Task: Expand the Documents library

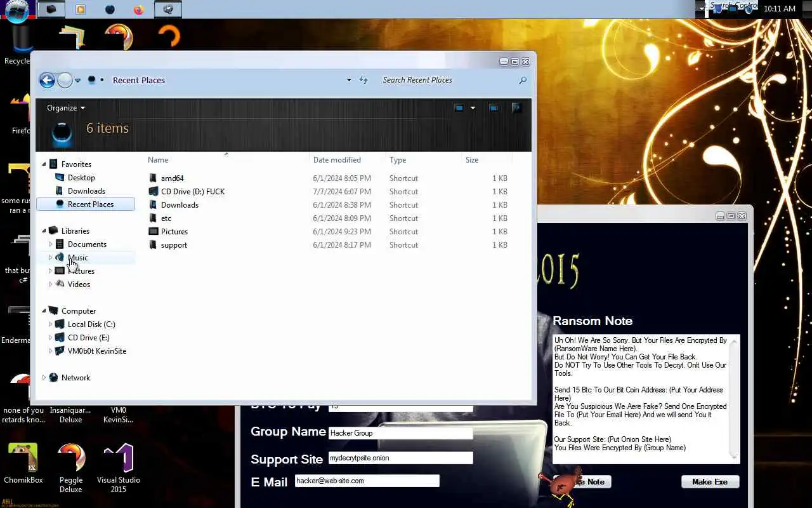Action: 51,244
